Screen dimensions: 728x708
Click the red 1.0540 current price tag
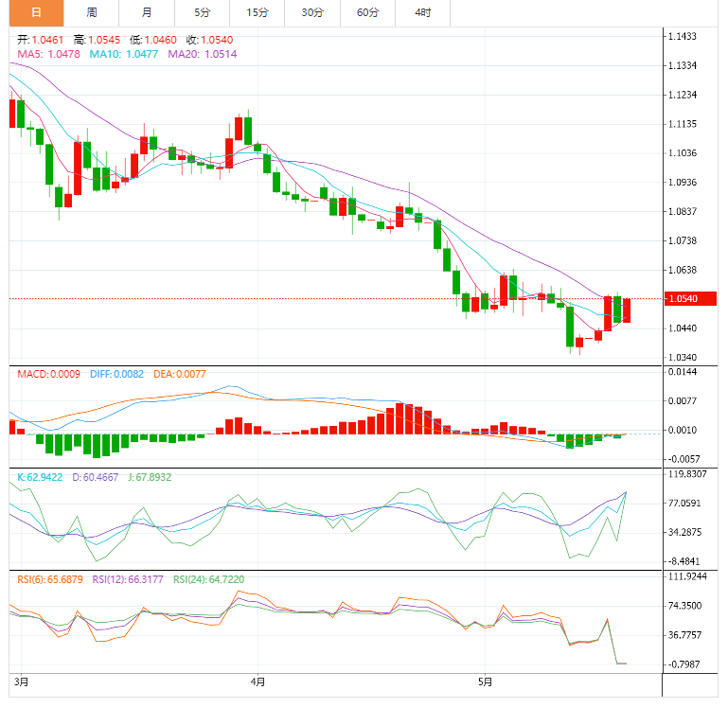[x=690, y=298]
